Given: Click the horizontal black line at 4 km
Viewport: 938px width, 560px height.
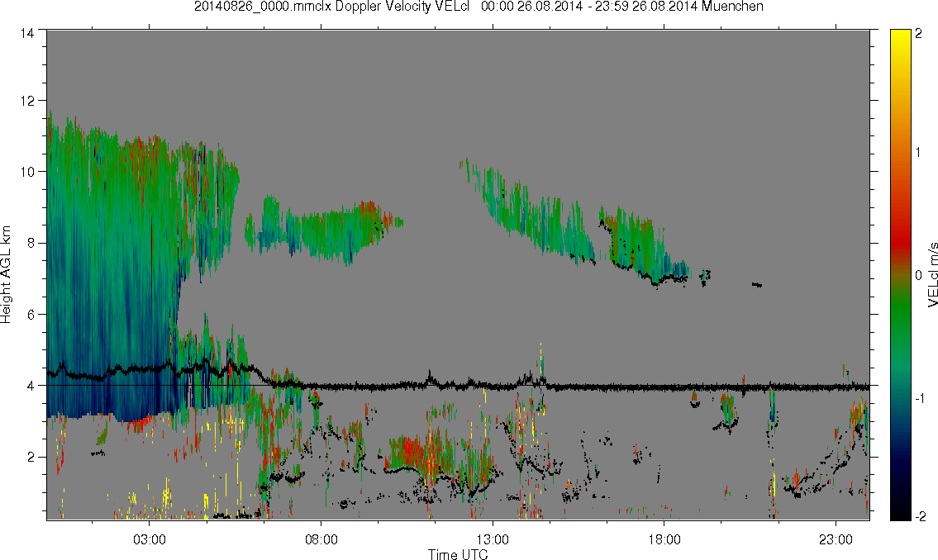Looking at the screenshot, I should click(x=458, y=386).
